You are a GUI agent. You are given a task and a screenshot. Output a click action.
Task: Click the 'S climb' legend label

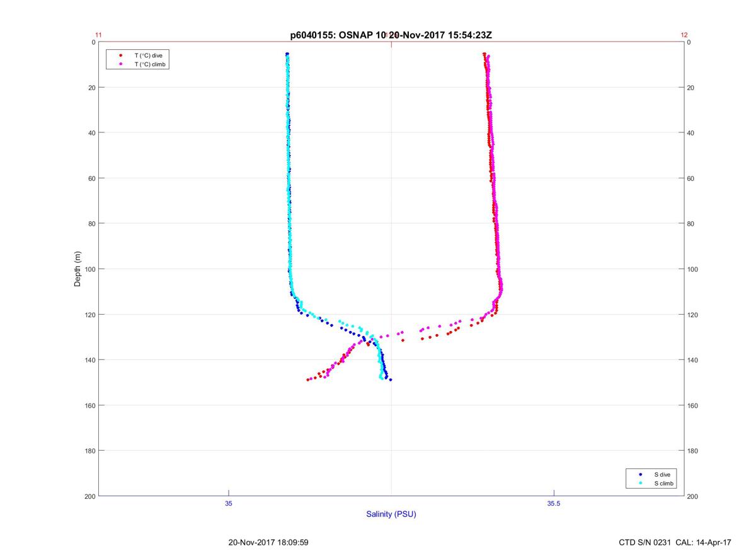[x=664, y=483]
